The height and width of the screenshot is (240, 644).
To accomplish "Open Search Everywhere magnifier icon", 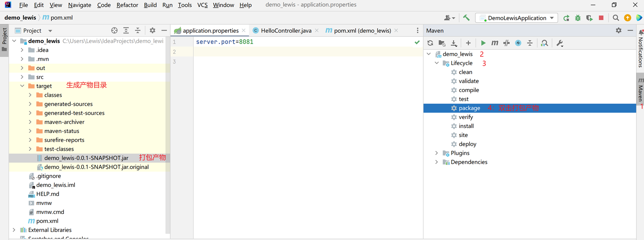I will (616, 18).
